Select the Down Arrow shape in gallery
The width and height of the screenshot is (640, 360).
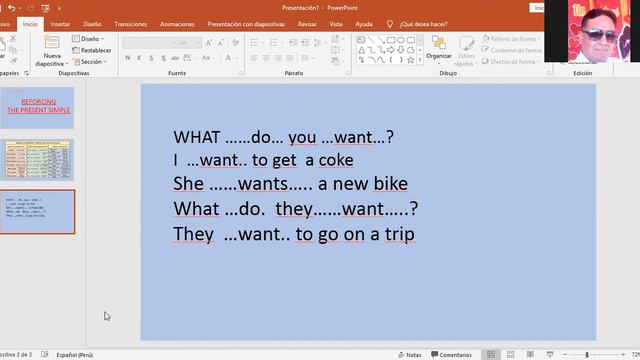click(x=401, y=50)
